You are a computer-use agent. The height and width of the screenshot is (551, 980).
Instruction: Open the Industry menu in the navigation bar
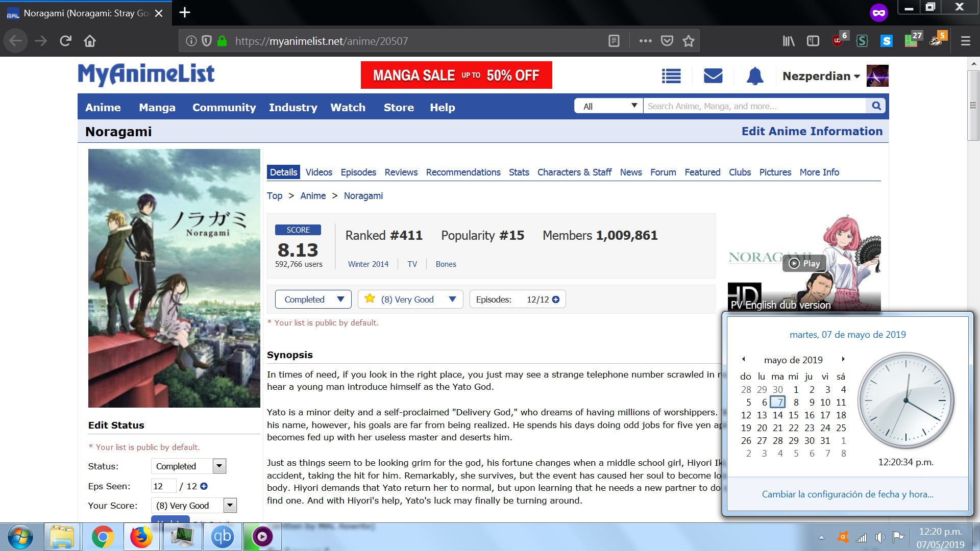tap(293, 107)
